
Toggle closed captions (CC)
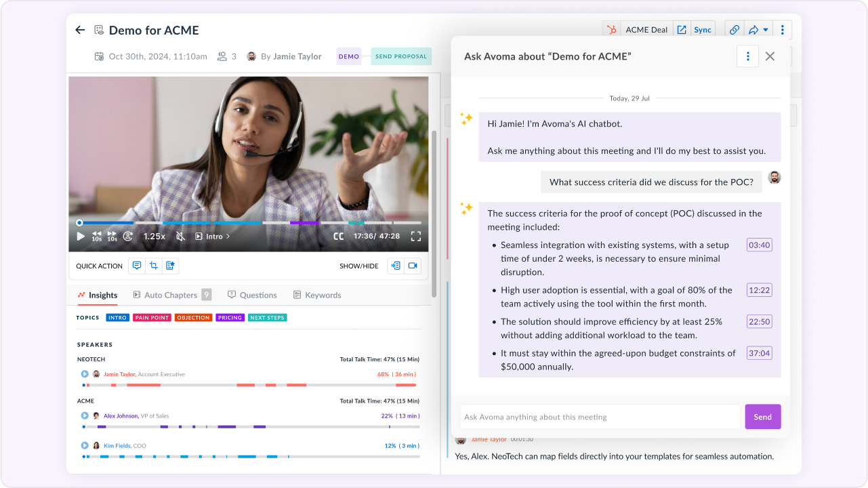tap(339, 237)
